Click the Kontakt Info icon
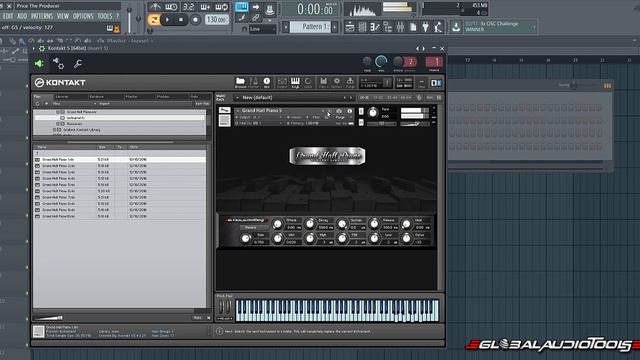Screen dimensions: 640x360 [x=267, y=82]
